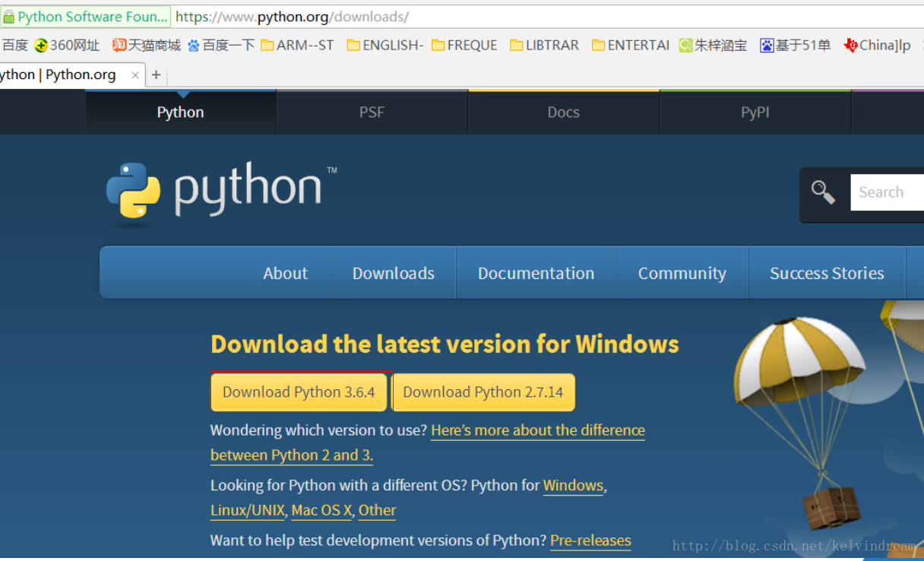Screen dimensions: 924x561
Task: Open the 百度 bookmark
Action: (14, 46)
